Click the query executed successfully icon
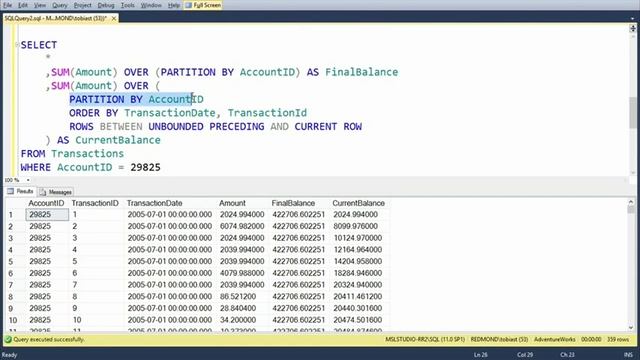640x360 pixels. point(8,340)
